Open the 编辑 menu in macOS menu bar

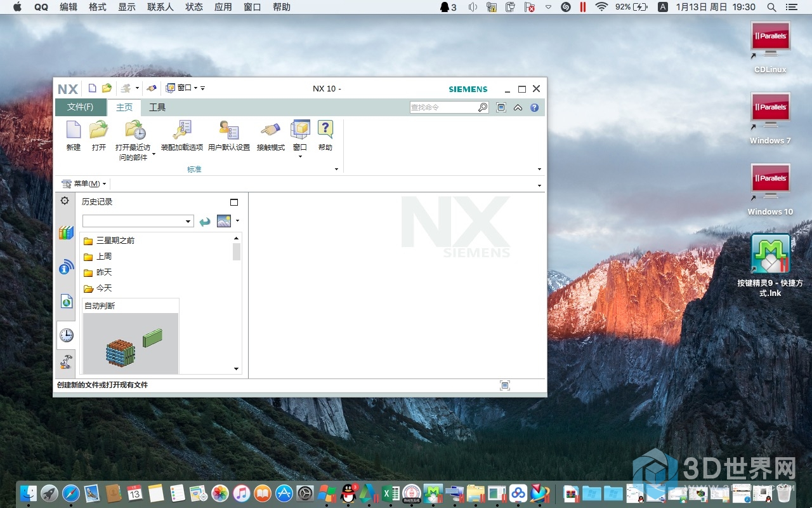click(x=69, y=7)
